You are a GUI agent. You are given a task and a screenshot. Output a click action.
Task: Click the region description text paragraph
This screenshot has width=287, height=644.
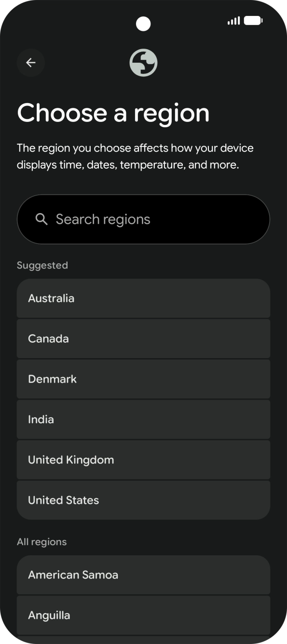pos(136,156)
